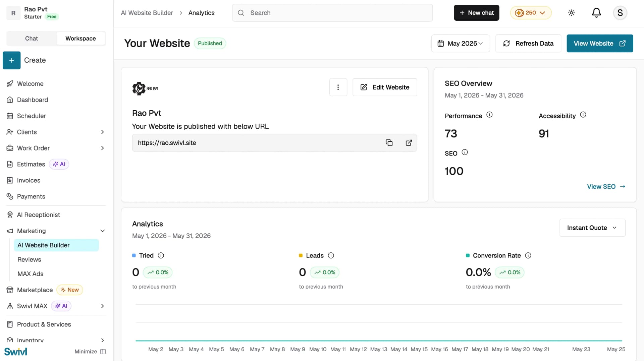Click the search magnifier icon
Screen dimensions: 644x361
tap(241, 13)
